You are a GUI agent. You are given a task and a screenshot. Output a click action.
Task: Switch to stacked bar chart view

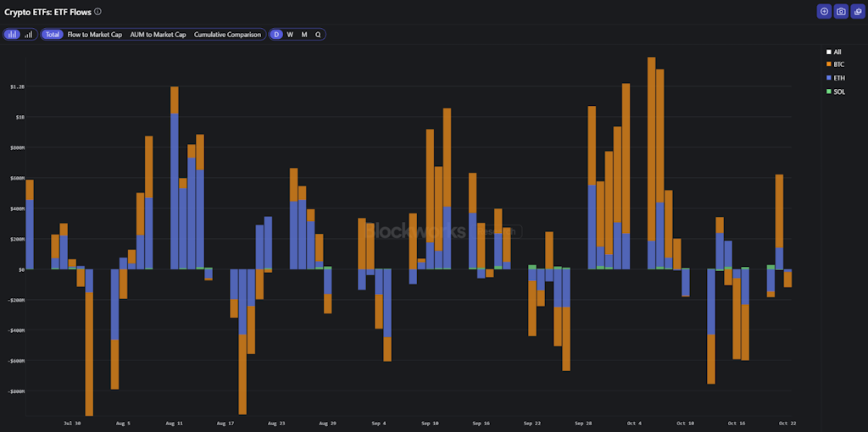(12, 35)
